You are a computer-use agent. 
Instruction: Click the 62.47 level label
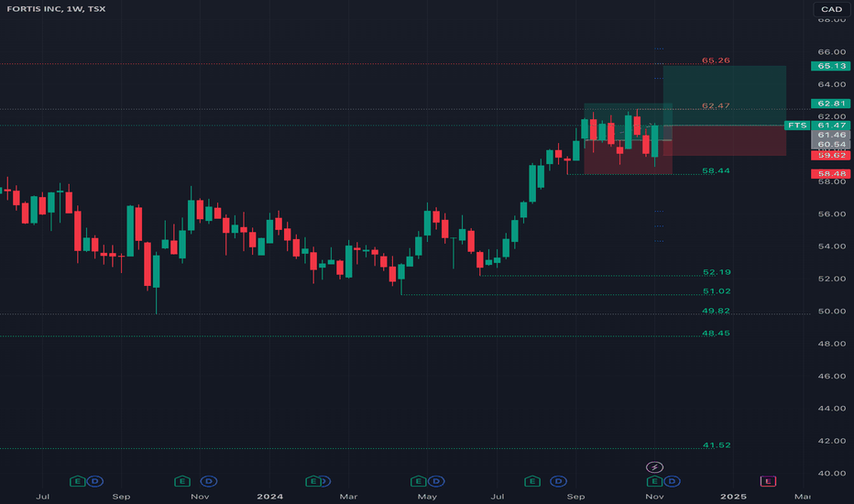pyautogui.click(x=716, y=105)
